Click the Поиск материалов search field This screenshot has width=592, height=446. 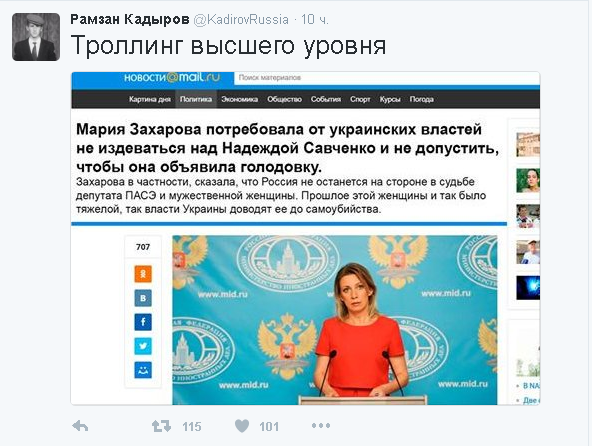pos(387,78)
